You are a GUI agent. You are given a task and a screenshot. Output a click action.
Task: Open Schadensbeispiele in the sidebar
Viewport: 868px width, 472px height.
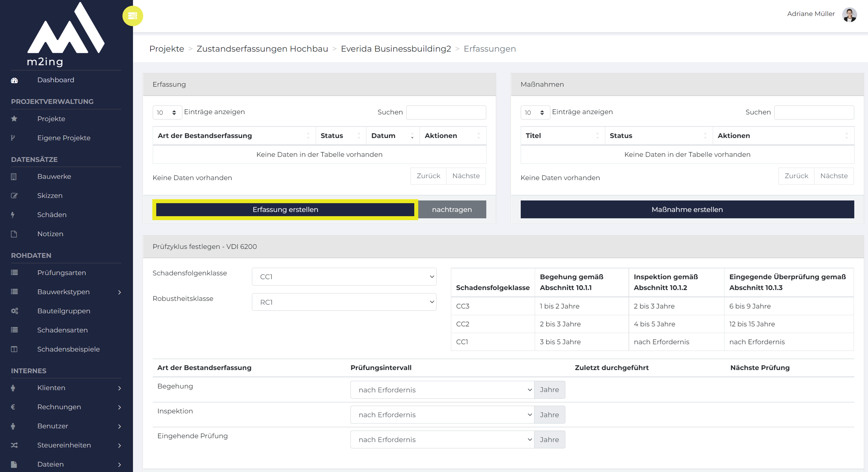point(68,349)
